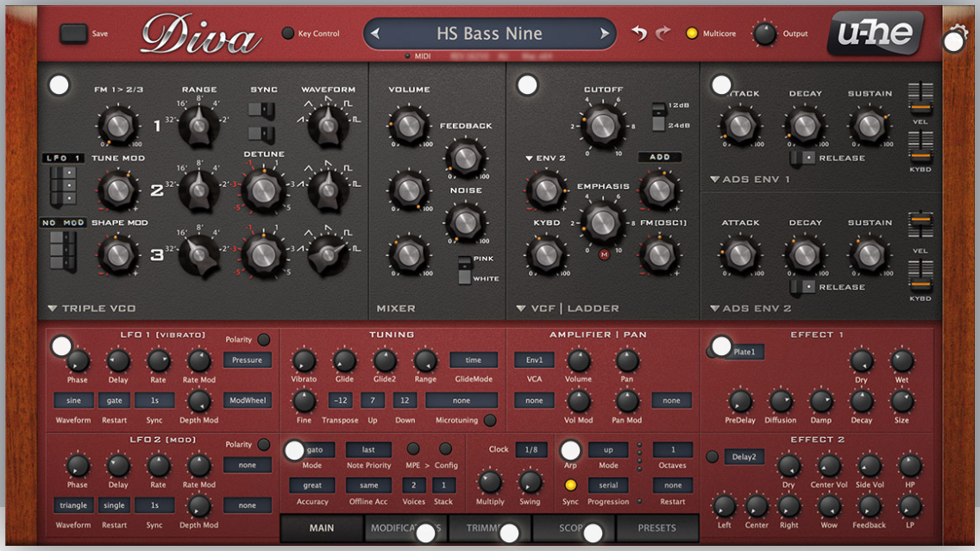Open the Note Priority last dropdown

click(368, 449)
